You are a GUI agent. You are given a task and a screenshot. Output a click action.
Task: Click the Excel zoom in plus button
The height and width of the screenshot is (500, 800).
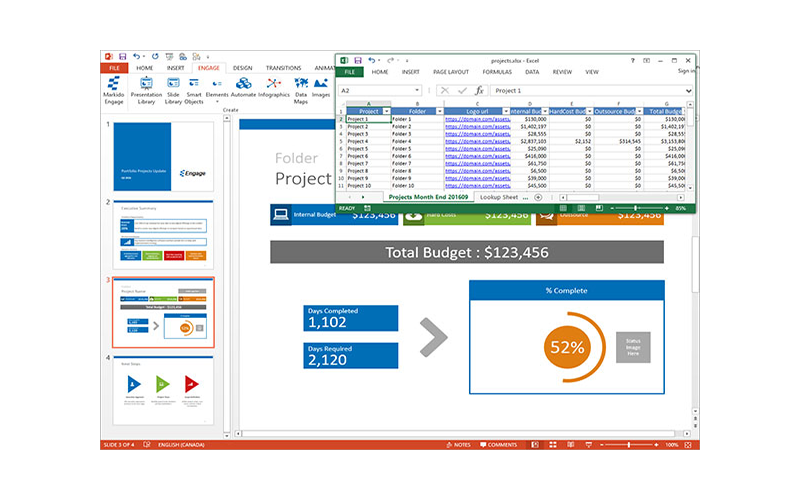pos(667,208)
